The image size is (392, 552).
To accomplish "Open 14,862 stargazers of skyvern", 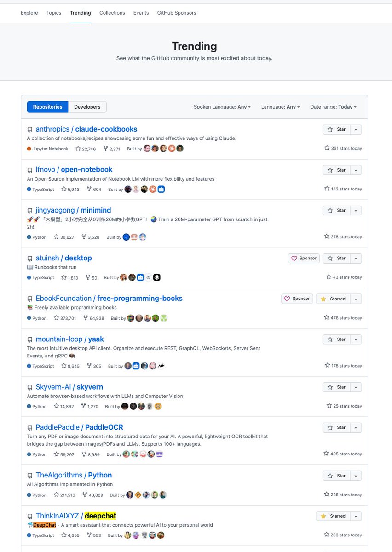I will (64, 406).
